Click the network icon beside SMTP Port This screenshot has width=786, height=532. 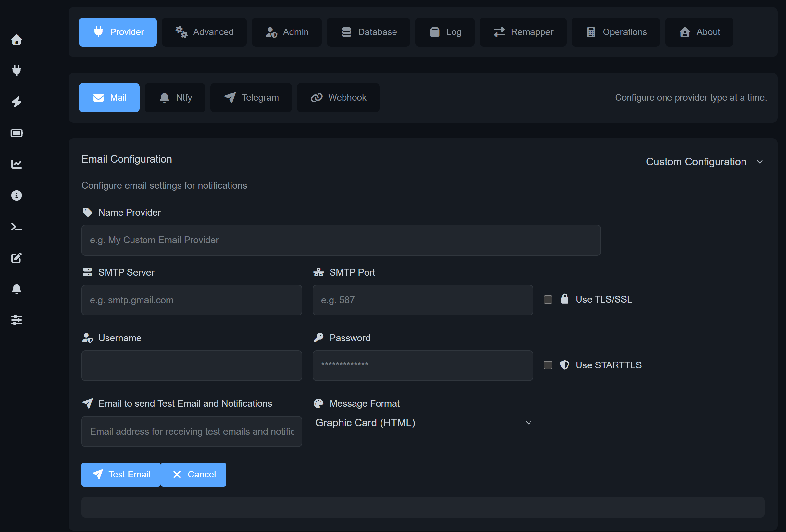pos(318,272)
